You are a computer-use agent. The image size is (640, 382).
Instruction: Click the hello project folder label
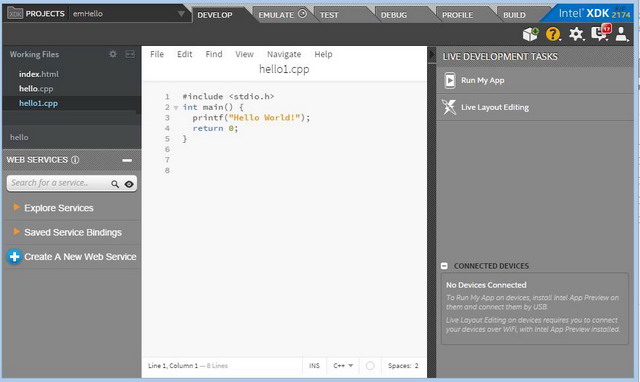(x=19, y=138)
